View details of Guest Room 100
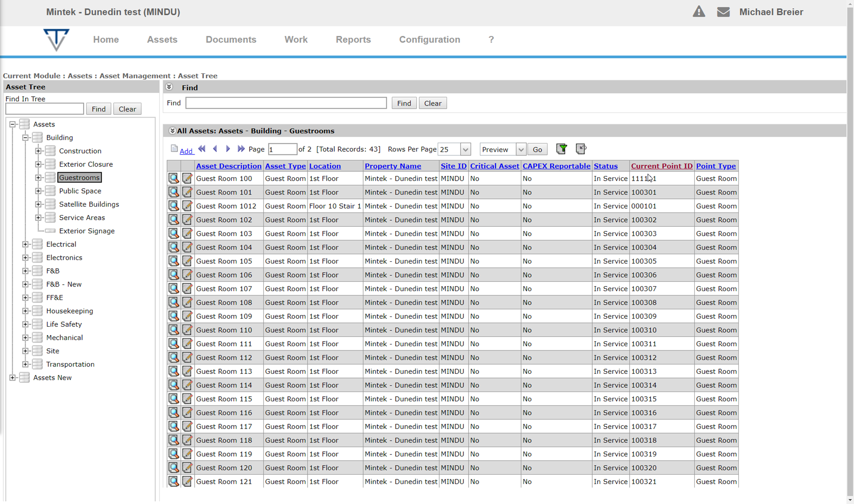 coord(174,178)
